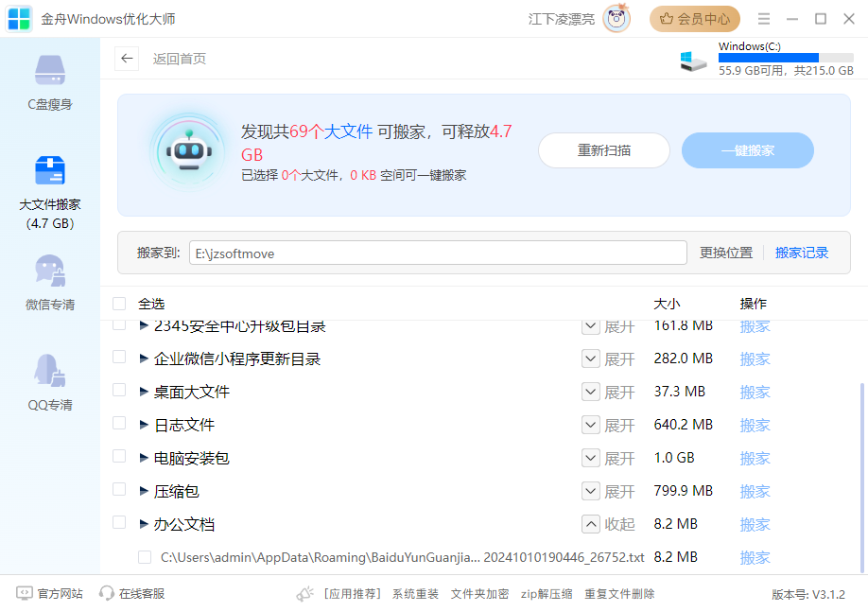Check 桌面大文件 checkbox
Screen dimensions: 868x612
point(119,390)
